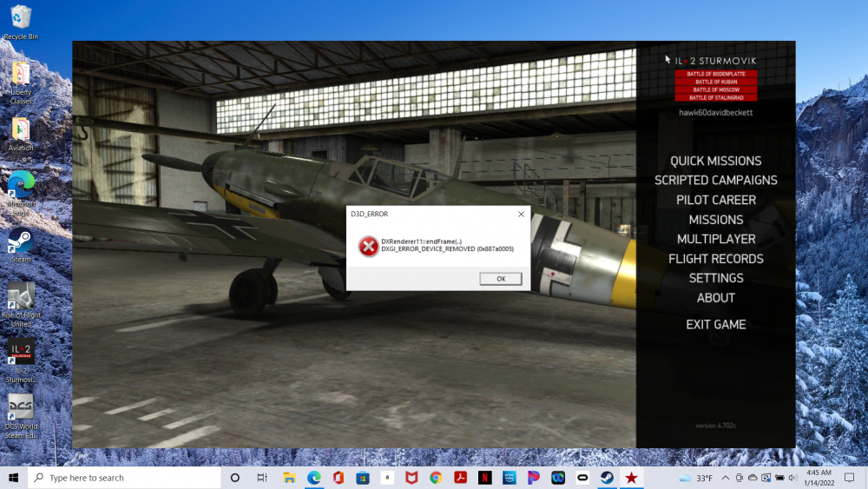
Task: Open the volume control in the tray
Action: [x=792, y=478]
